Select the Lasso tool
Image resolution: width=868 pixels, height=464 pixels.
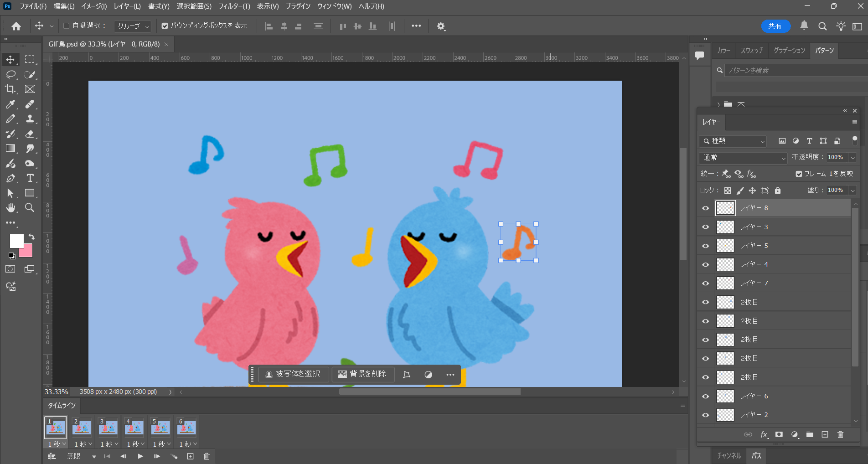click(x=10, y=74)
